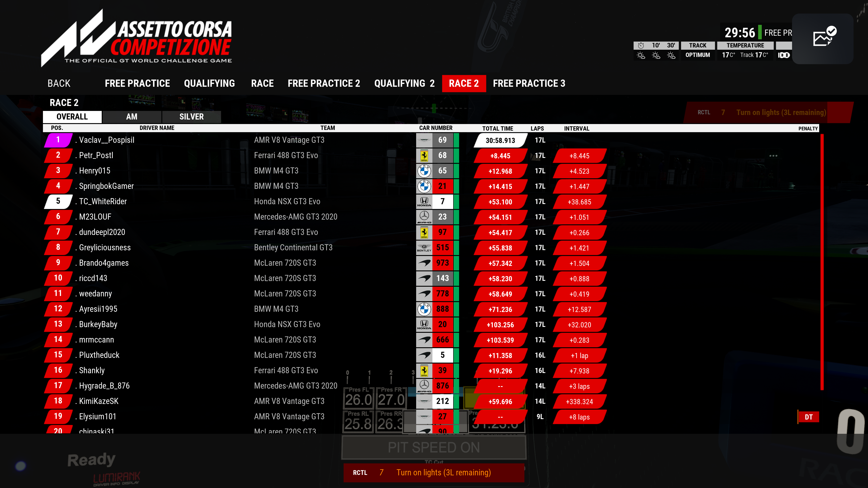Open the RACE session results tab
868x488 pixels.
pyautogui.click(x=262, y=83)
